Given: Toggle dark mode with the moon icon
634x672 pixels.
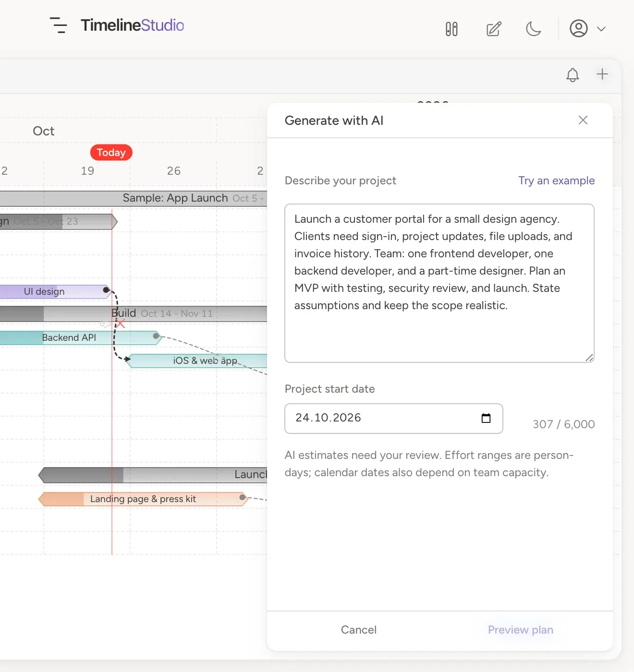Looking at the screenshot, I should click(534, 29).
